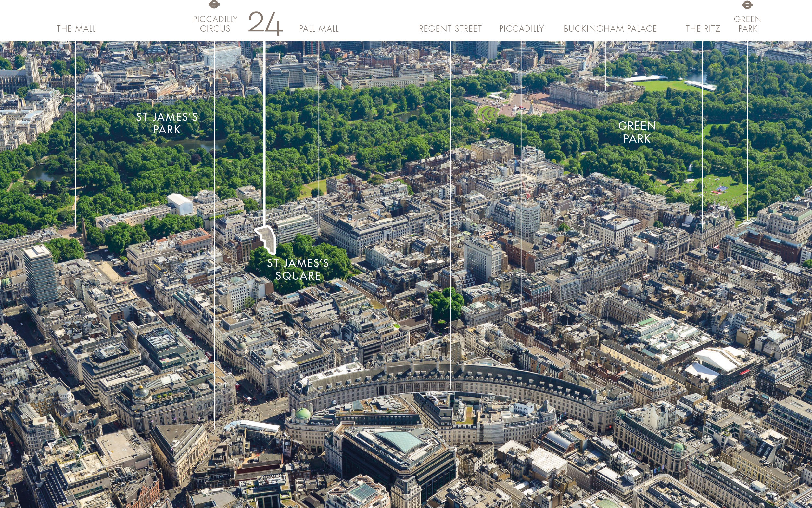Viewport: 812px width, 508px height.
Task: Select THE RITZ label
Action: coord(703,29)
